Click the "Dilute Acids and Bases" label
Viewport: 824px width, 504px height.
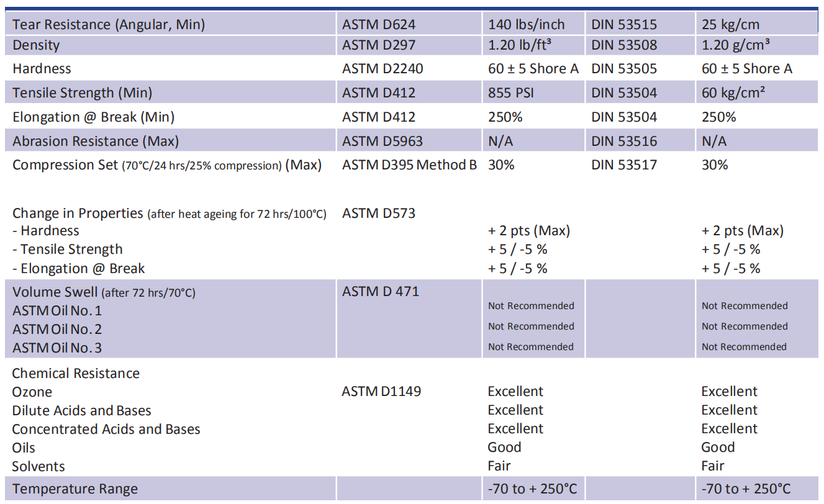[x=81, y=410]
